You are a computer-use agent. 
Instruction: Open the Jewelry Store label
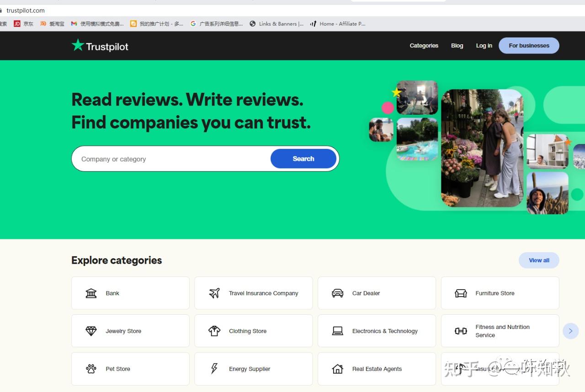click(x=123, y=331)
